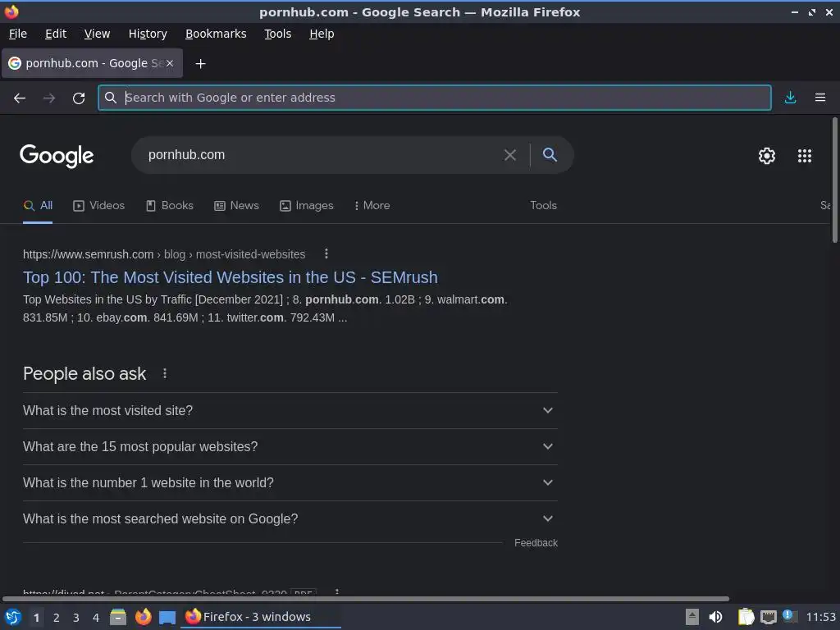
Task: Launch the file manager from the taskbar
Action: (118, 617)
